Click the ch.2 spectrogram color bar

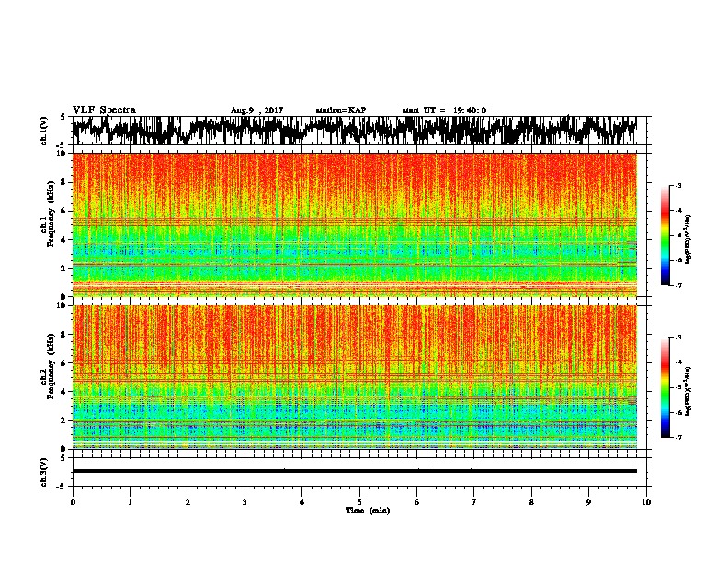tap(665, 387)
